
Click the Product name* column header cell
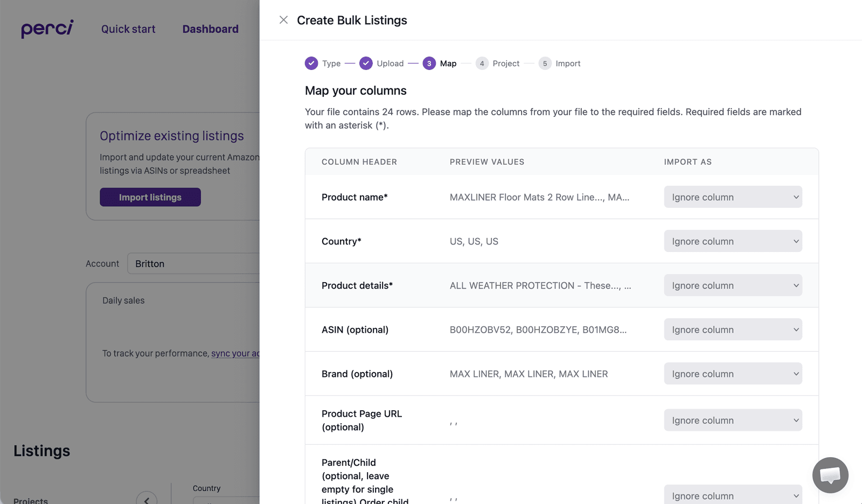tap(354, 197)
